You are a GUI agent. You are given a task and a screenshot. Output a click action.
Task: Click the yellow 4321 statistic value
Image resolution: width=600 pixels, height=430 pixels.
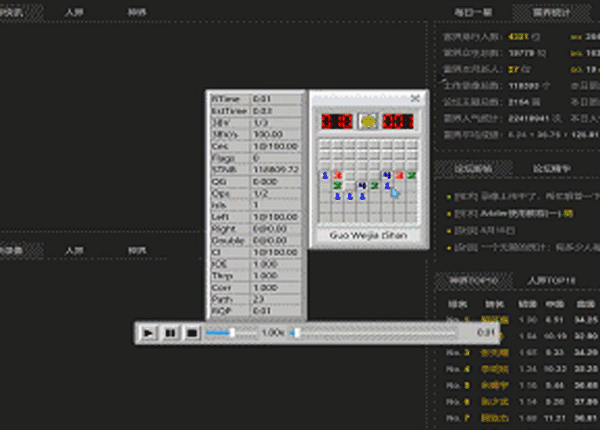pyautogui.click(x=518, y=37)
